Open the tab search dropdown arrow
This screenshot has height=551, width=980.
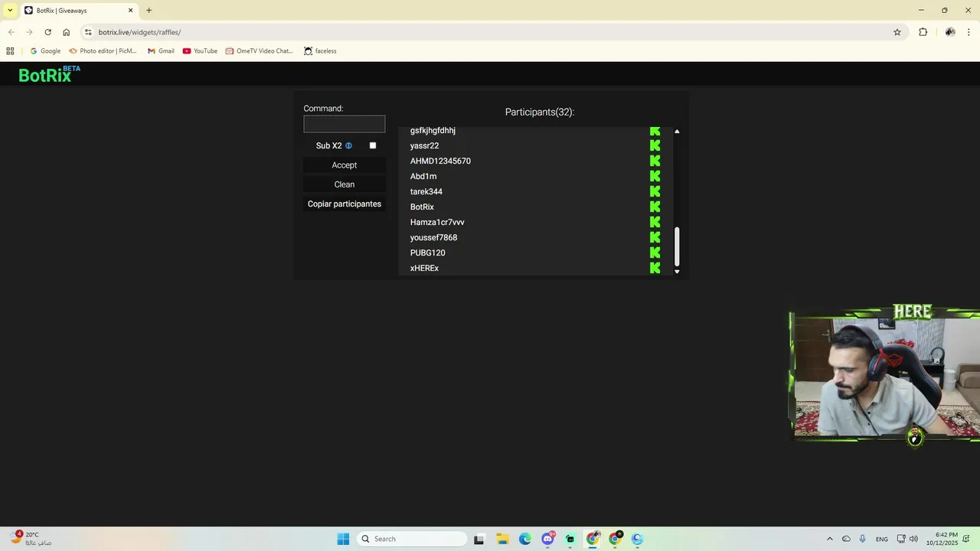[10, 10]
